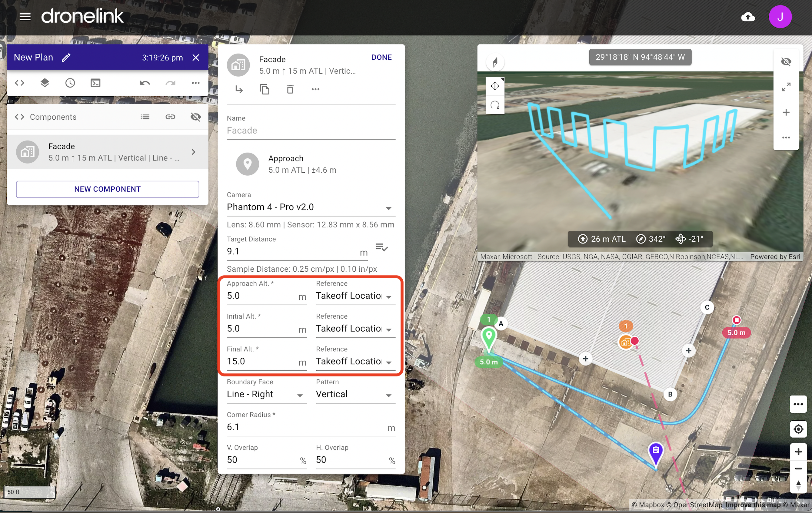Zoom out on the map
This screenshot has width=812, height=513.
tap(798, 469)
